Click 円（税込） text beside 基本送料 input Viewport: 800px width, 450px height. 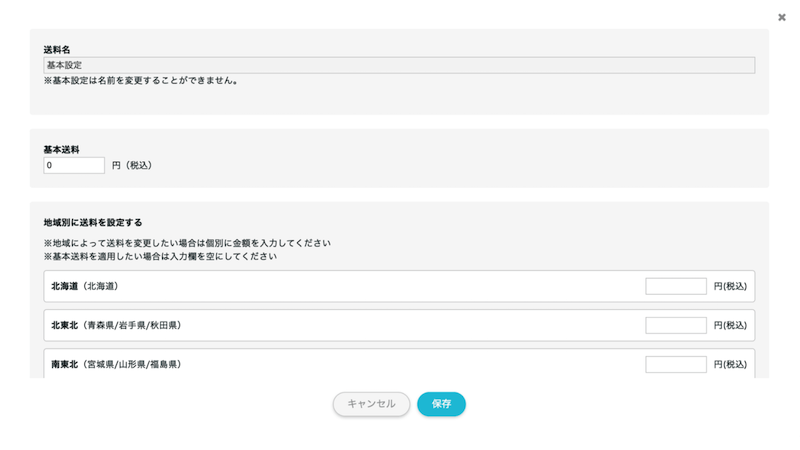pyautogui.click(x=132, y=165)
